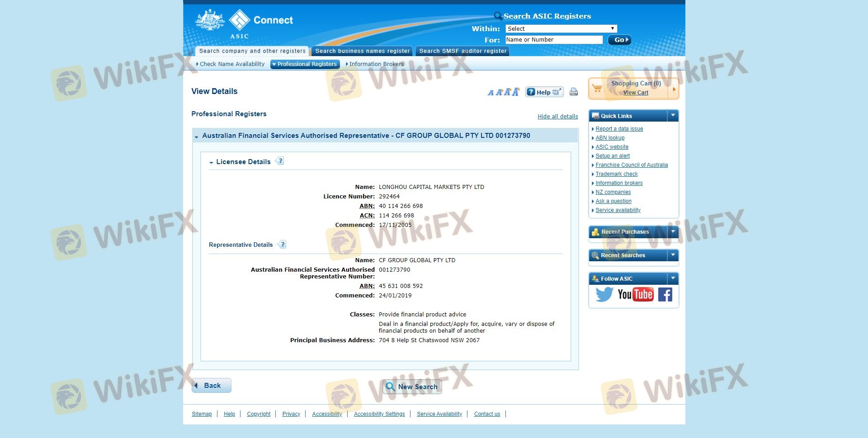Click the Name or Number search field
868x438 pixels.
pyautogui.click(x=554, y=40)
